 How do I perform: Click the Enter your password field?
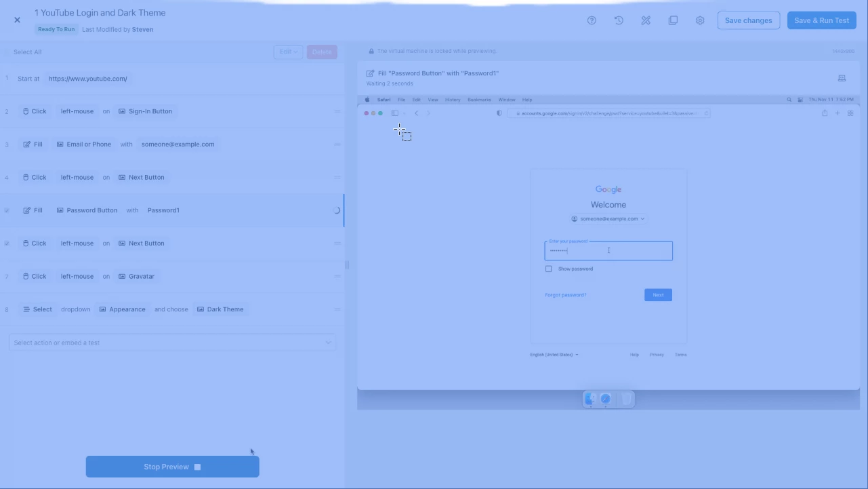pos(608,251)
